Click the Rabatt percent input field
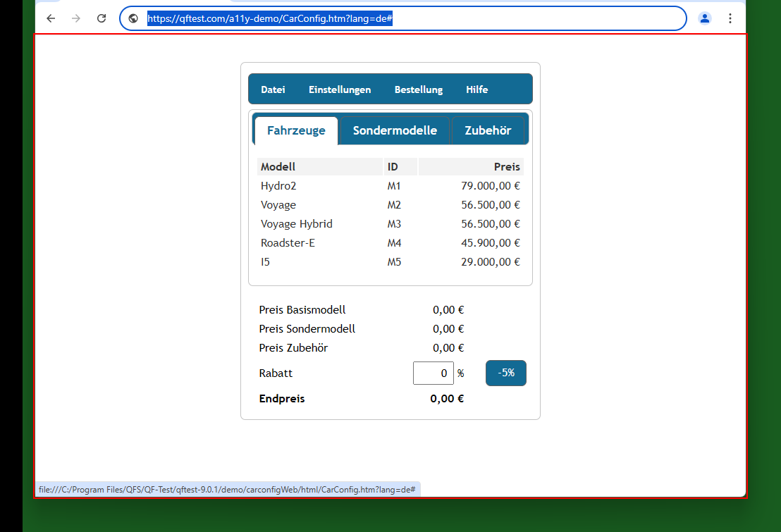Viewport: 781px width, 532px height. pos(433,373)
